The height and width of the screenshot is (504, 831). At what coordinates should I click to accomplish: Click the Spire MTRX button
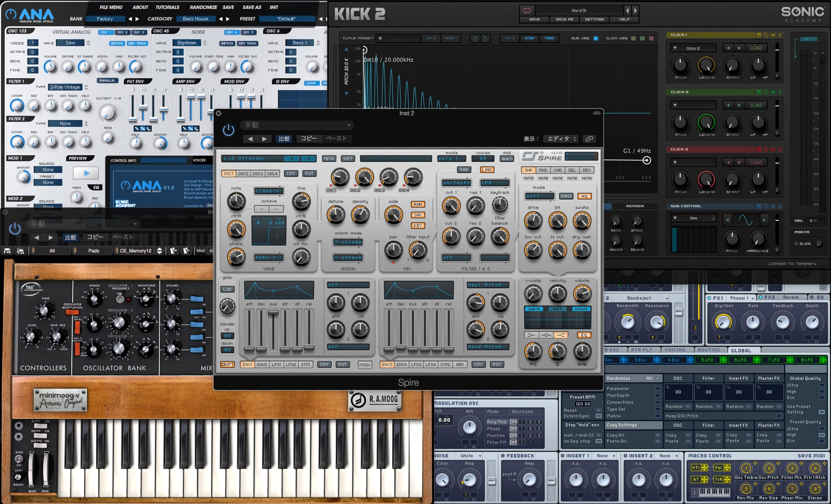pos(365,365)
